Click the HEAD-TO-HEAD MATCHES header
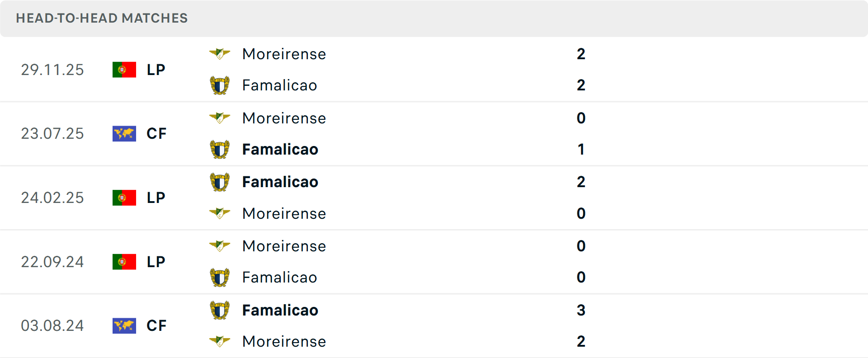Viewport: 868px width, 358px height. [x=102, y=18]
